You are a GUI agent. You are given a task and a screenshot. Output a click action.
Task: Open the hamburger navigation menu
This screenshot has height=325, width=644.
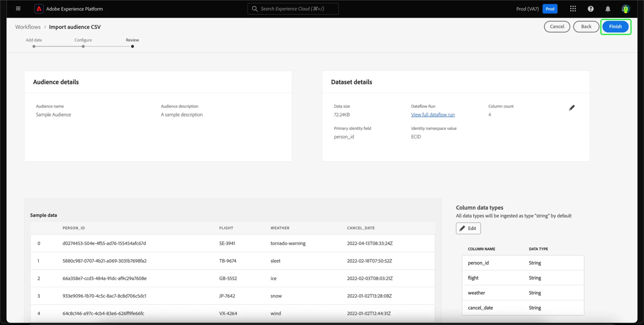click(18, 9)
